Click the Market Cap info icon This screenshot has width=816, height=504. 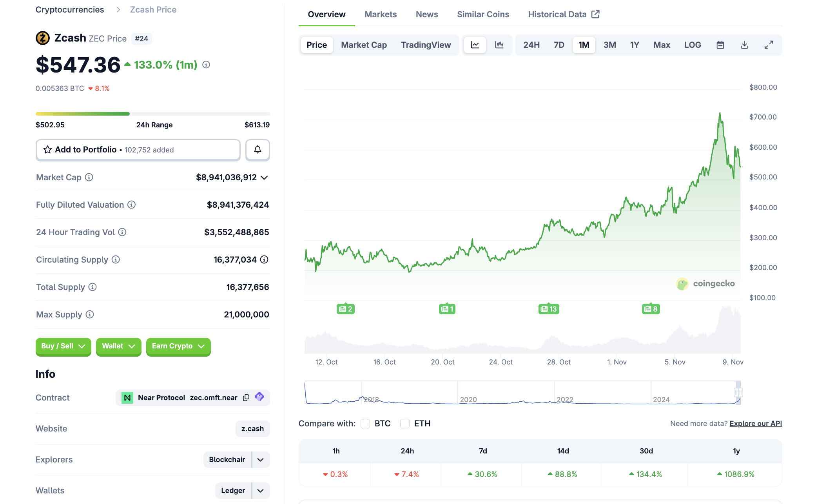(89, 178)
